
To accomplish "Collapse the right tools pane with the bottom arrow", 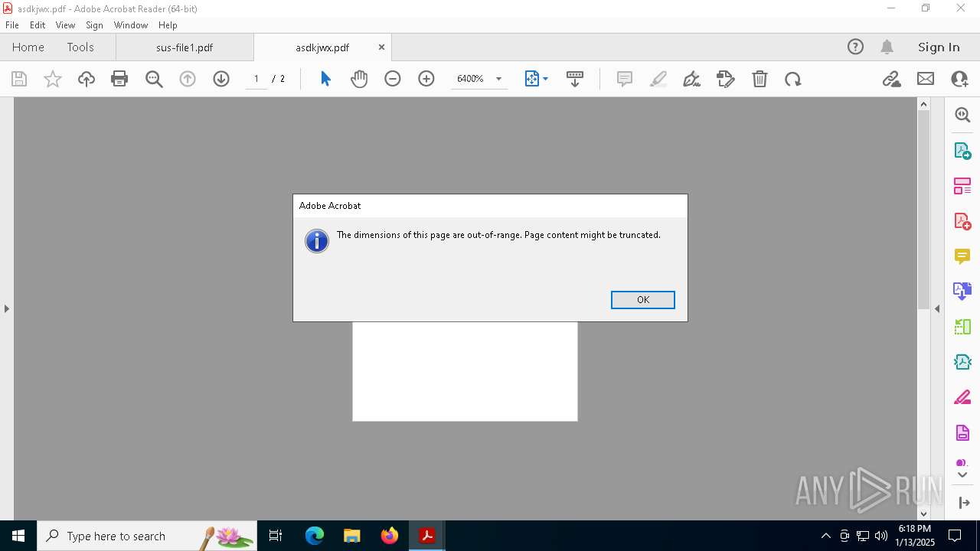I will coord(963,503).
